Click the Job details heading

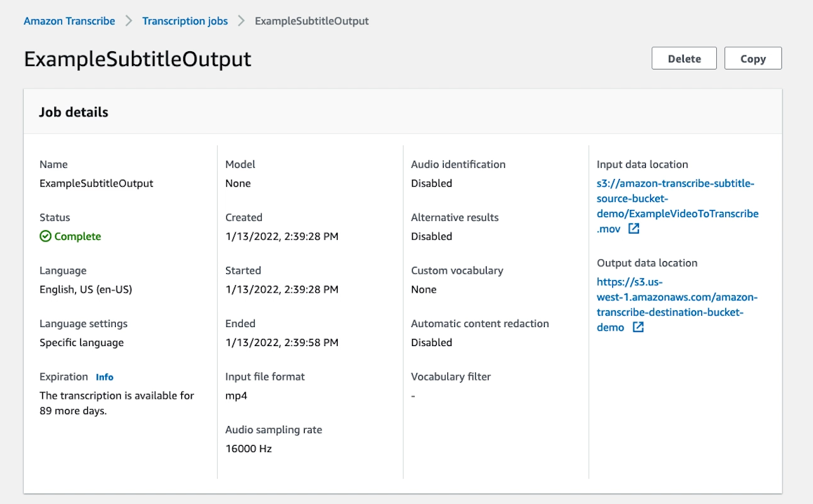click(x=74, y=112)
